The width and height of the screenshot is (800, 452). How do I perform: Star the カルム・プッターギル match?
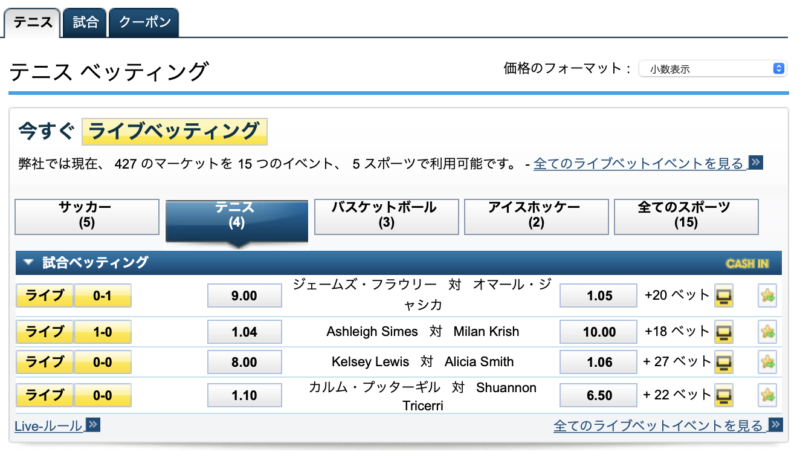(x=767, y=395)
